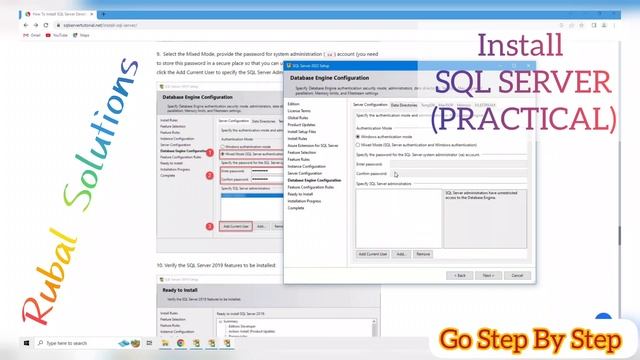Click Database Engine Configuration bold step
The image size is (640, 360).
pyautogui.click(x=314, y=180)
